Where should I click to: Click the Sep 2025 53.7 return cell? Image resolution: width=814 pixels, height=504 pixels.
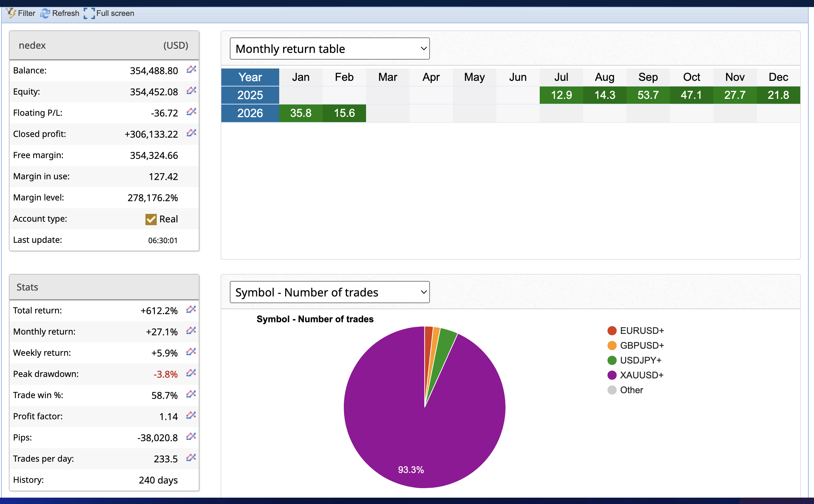pos(648,95)
